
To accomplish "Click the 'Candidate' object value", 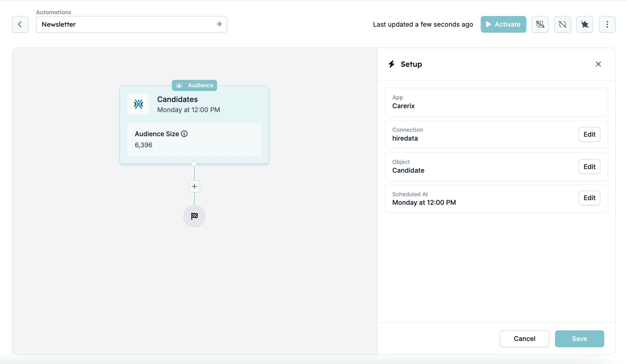I will point(408,170).
